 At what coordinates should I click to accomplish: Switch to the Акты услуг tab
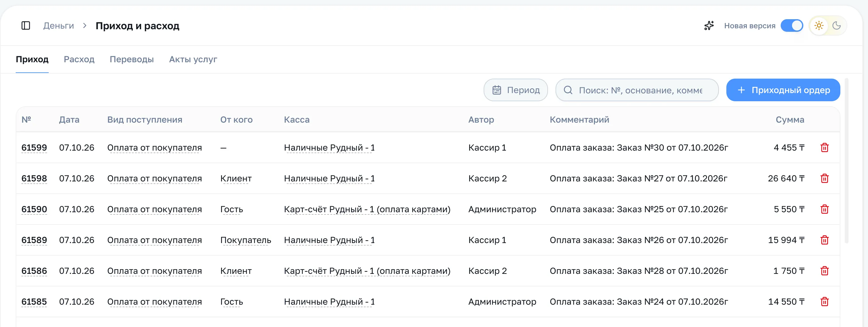pyautogui.click(x=193, y=59)
